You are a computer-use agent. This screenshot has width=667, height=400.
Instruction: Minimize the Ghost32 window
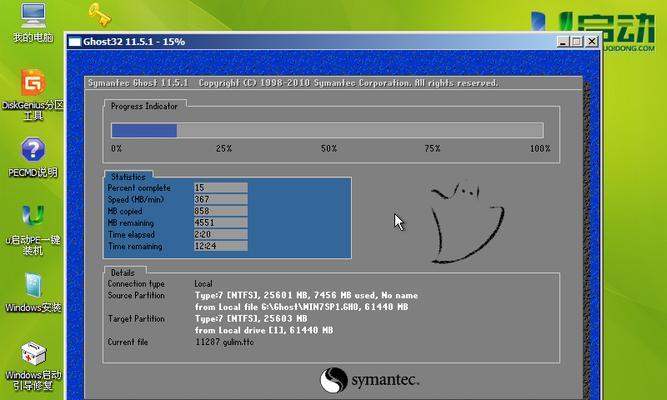[x=563, y=42]
